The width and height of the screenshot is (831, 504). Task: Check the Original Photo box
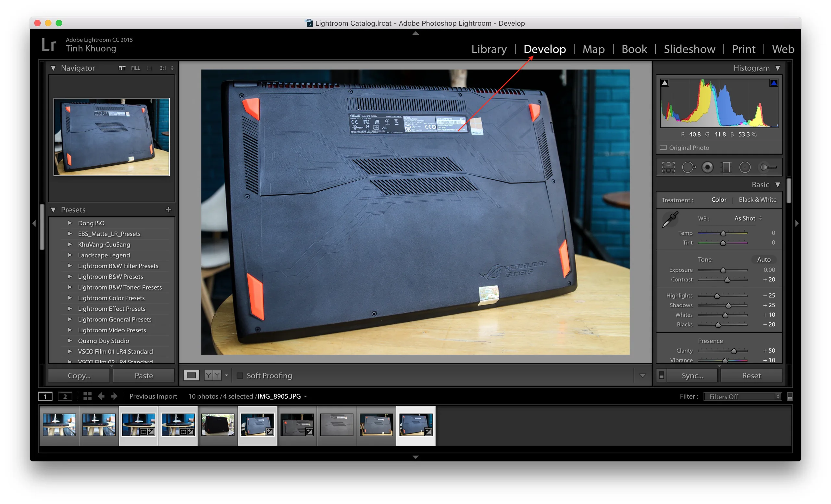(663, 148)
